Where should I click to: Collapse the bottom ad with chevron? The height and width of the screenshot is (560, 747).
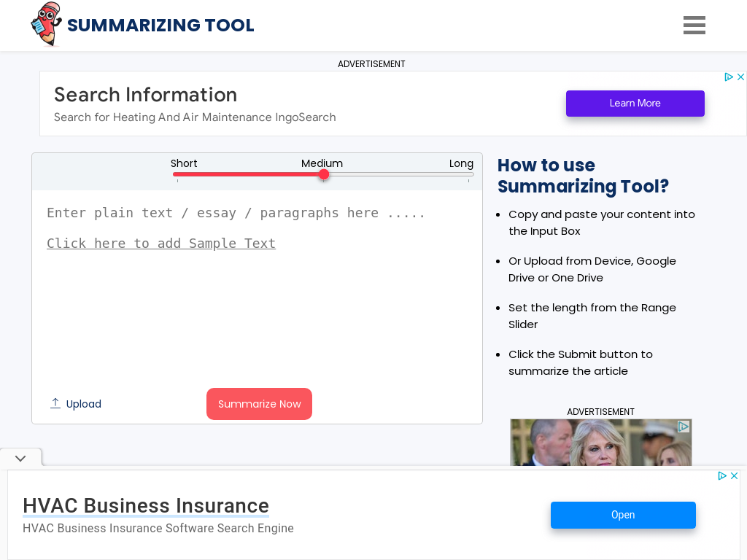tap(20, 458)
